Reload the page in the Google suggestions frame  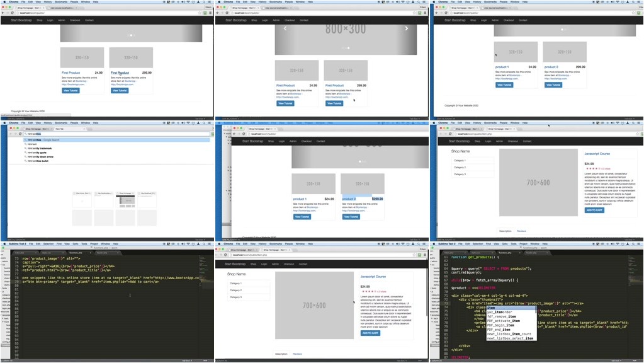(20, 134)
